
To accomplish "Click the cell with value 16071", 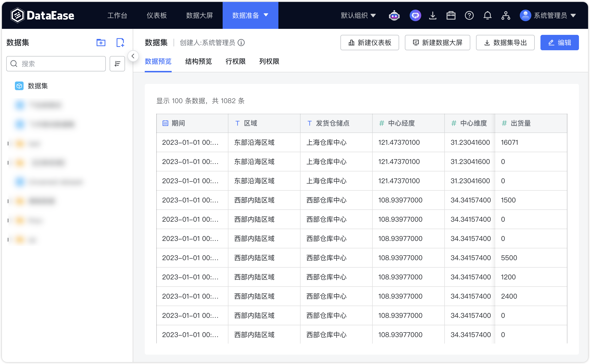I will tap(531, 143).
